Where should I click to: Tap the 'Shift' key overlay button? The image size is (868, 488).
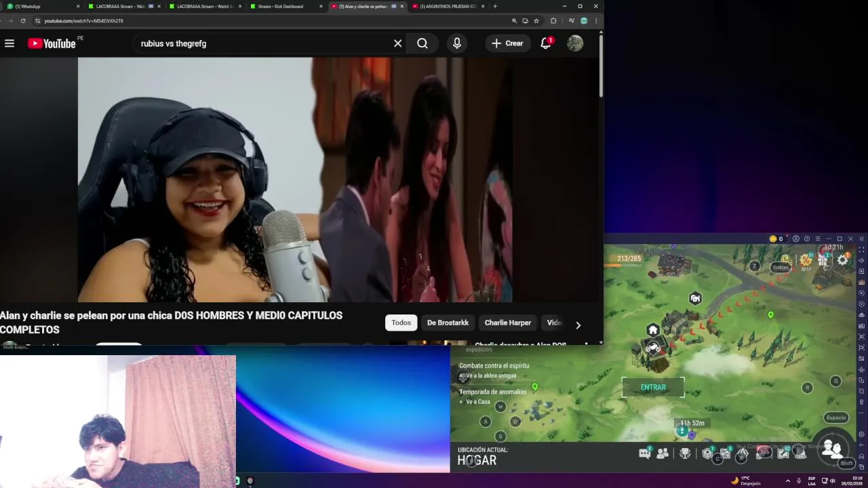tap(846, 464)
